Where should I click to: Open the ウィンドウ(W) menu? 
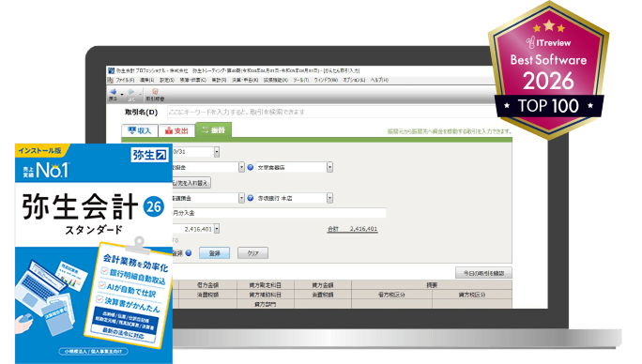(x=326, y=81)
